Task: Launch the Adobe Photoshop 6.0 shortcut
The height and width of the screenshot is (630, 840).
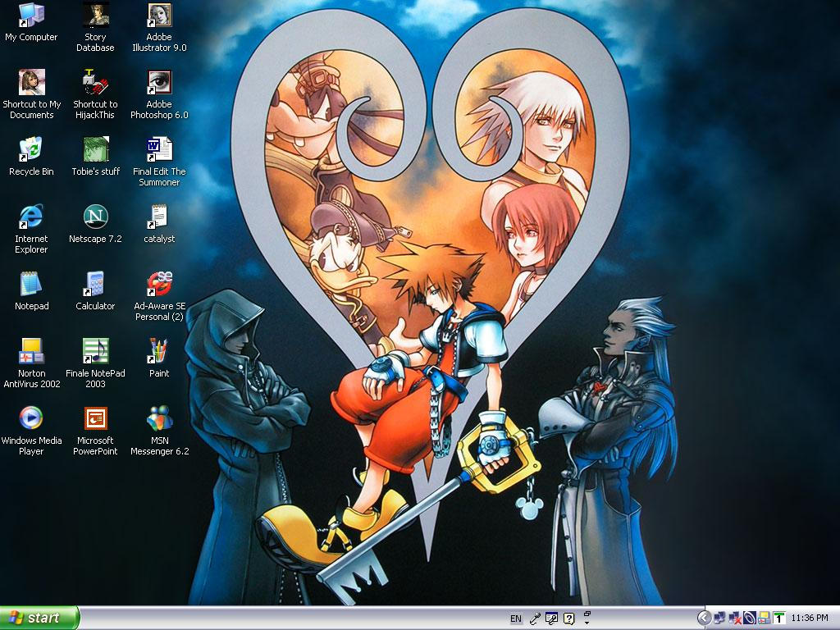Action: (159, 94)
